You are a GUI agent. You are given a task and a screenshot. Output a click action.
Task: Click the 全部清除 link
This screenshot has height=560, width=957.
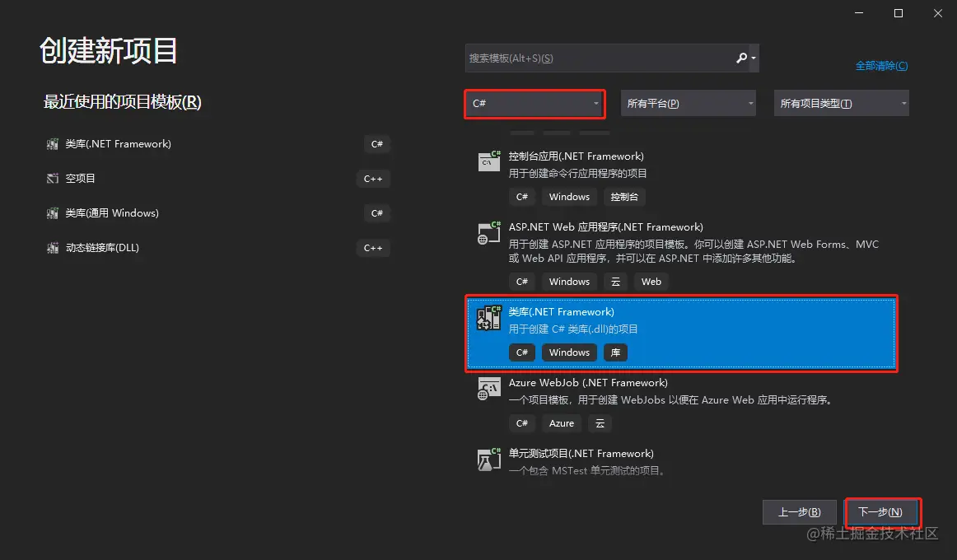[x=881, y=66]
